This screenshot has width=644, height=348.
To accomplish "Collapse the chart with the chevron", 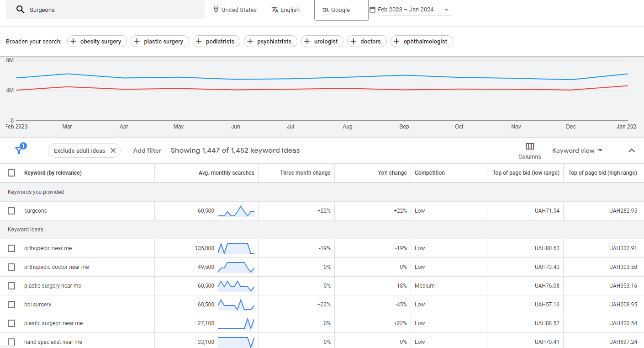I will 632,150.
